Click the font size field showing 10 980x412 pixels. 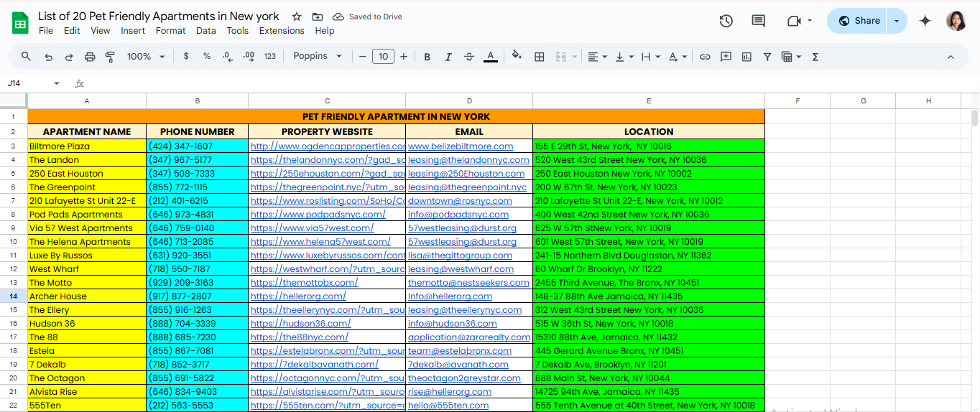coord(383,57)
